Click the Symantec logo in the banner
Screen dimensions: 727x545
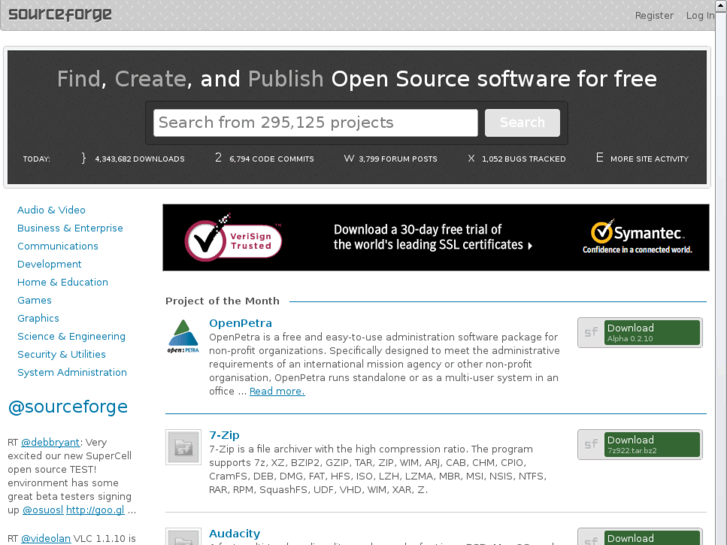coord(638,237)
